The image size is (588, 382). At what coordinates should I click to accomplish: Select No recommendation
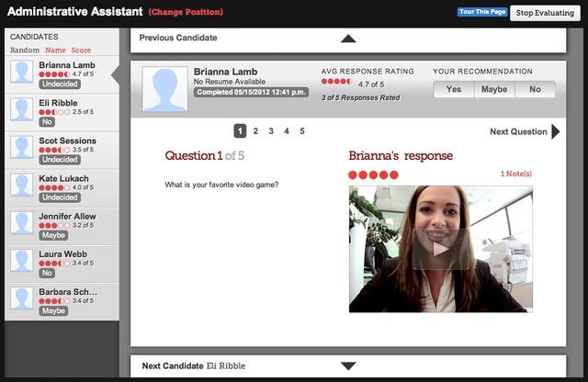pos(535,89)
